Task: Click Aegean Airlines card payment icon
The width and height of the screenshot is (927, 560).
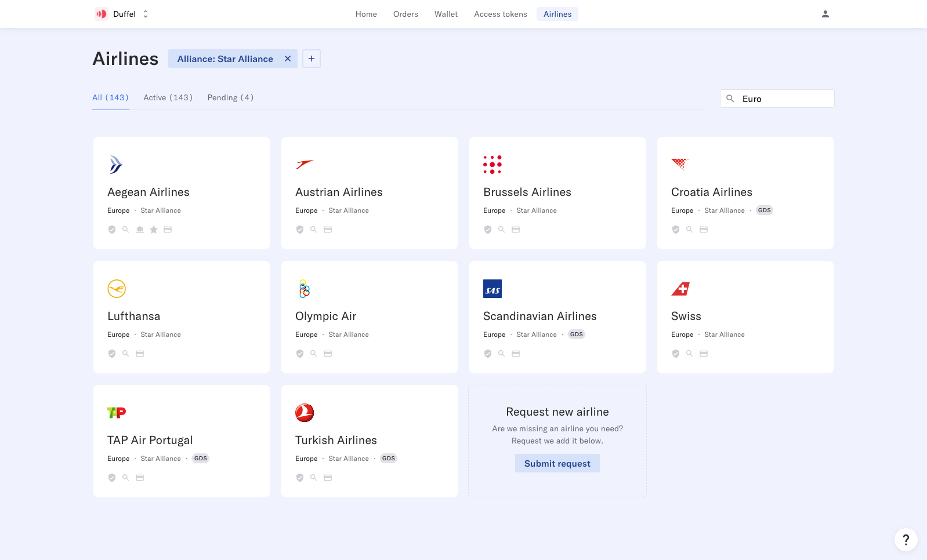Action: click(168, 230)
